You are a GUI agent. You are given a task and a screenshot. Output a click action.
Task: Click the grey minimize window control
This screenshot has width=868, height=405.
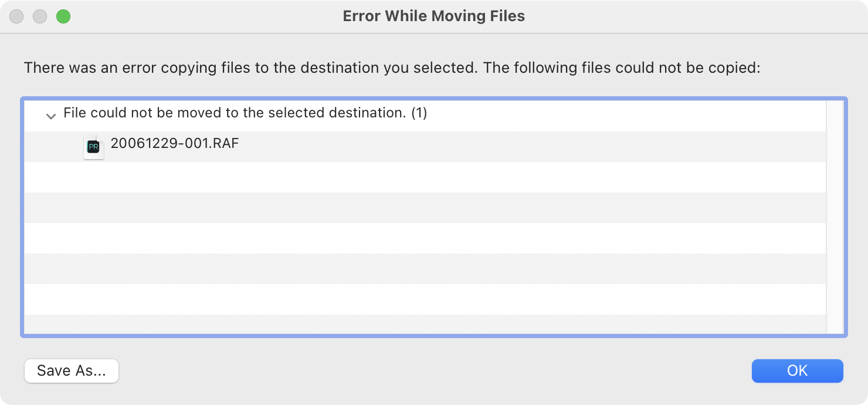(40, 16)
